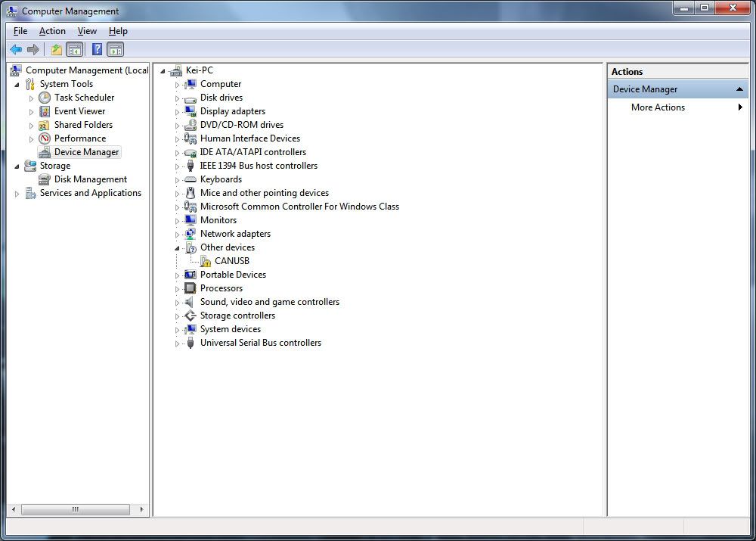Image resolution: width=756 pixels, height=541 pixels.
Task: Collapse the Kei-PC root node
Action: tap(163, 71)
